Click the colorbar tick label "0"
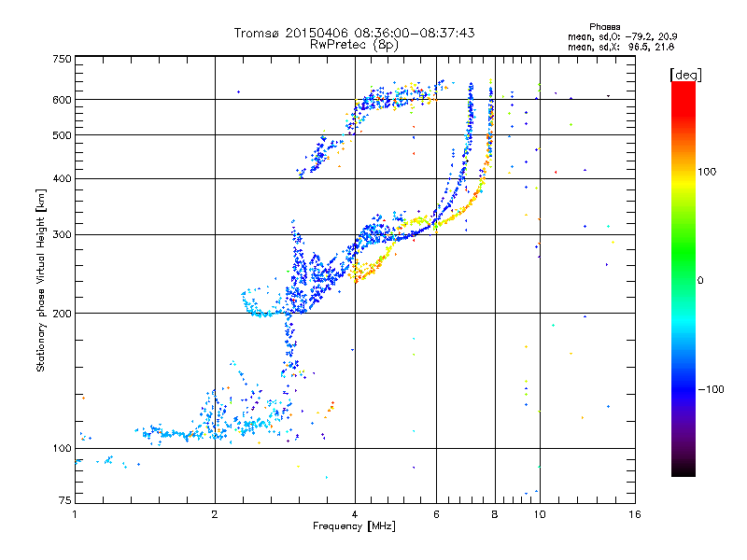 tap(700, 281)
